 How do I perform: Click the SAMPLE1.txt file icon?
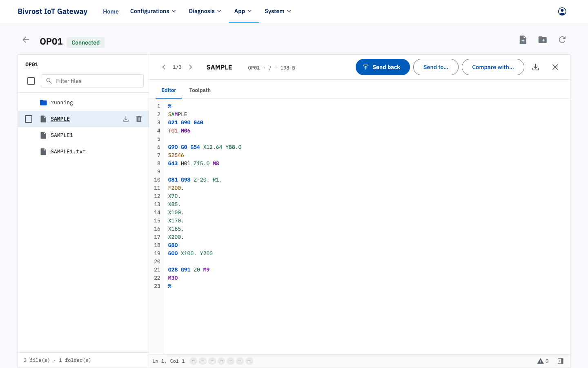(43, 152)
